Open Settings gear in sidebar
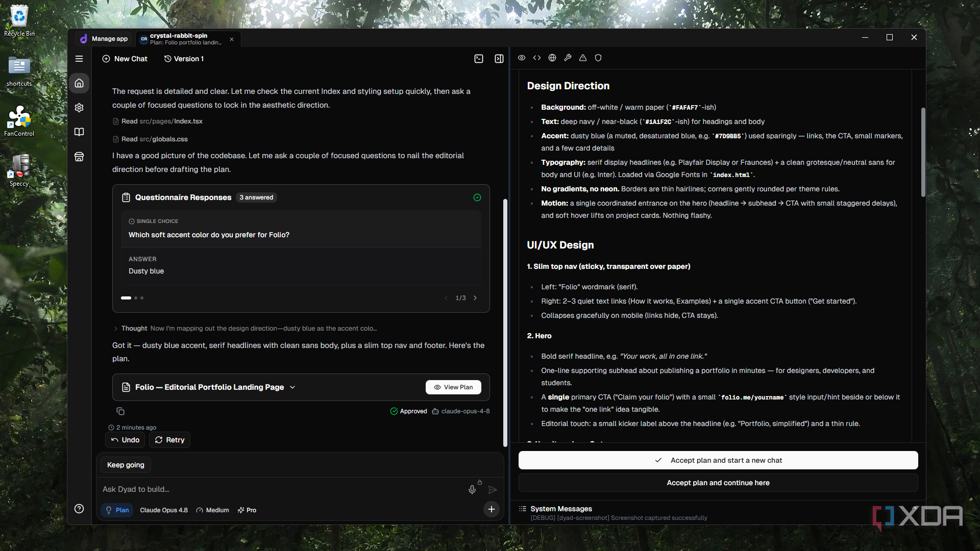 pos(79,108)
